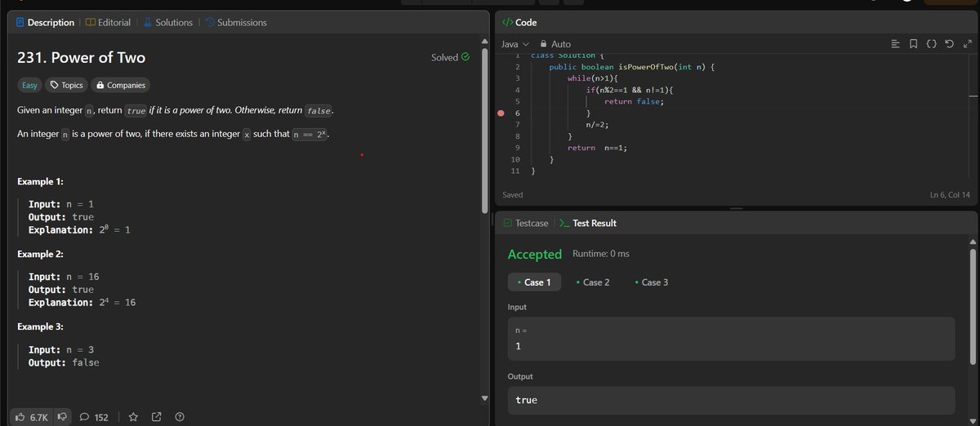Upvote the problem with thumbs-up 6.7K
980x426 pixels.
pos(32,417)
